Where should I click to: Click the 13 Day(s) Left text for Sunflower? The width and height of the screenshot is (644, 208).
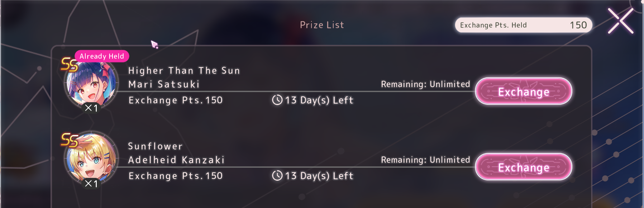coord(319,176)
